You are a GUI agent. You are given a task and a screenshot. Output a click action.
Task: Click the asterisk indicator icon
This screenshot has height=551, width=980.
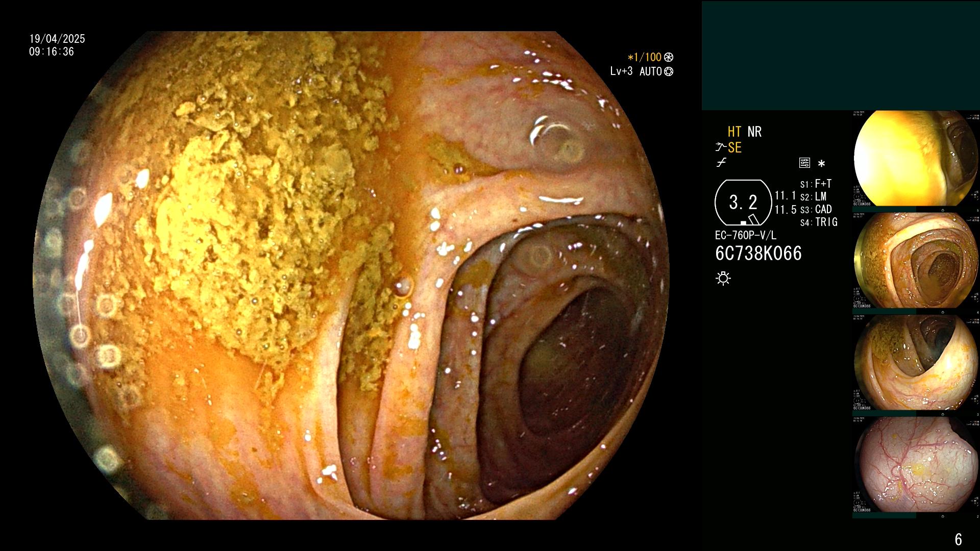(821, 164)
